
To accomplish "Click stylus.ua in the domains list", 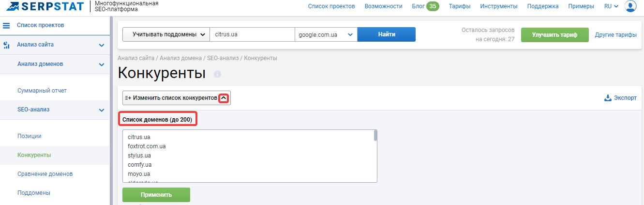I will tap(139, 156).
